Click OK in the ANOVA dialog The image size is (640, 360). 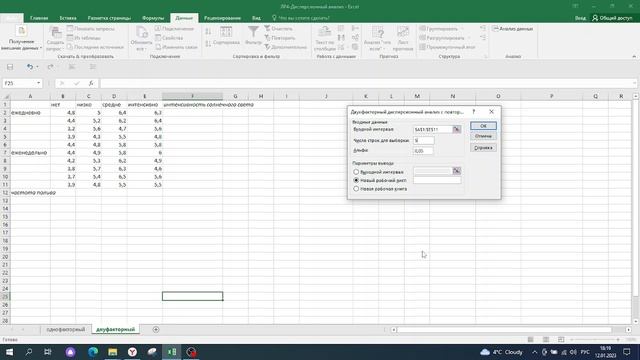click(x=483, y=126)
